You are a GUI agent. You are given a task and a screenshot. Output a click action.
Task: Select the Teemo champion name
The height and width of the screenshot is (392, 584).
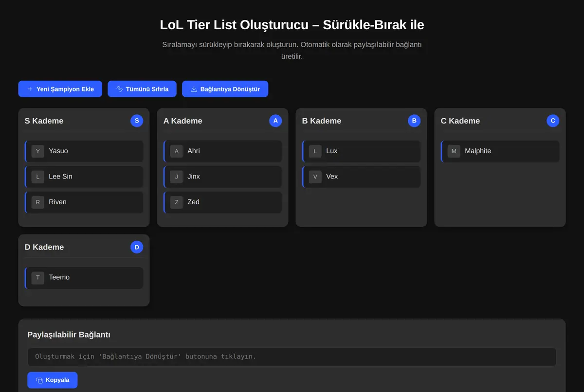(x=59, y=277)
